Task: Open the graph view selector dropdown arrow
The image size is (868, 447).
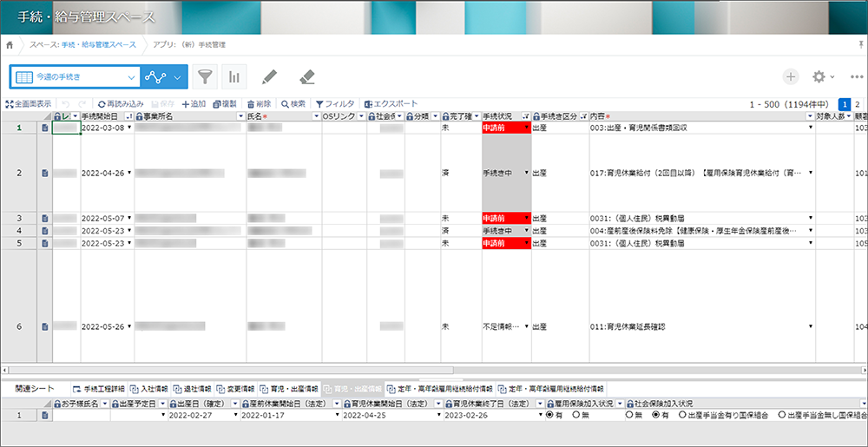Action: click(177, 77)
